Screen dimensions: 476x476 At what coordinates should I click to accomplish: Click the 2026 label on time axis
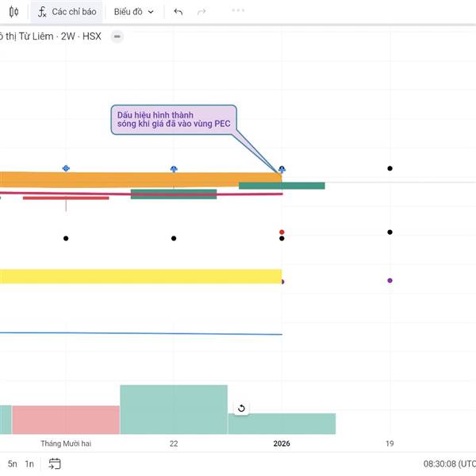tap(282, 443)
